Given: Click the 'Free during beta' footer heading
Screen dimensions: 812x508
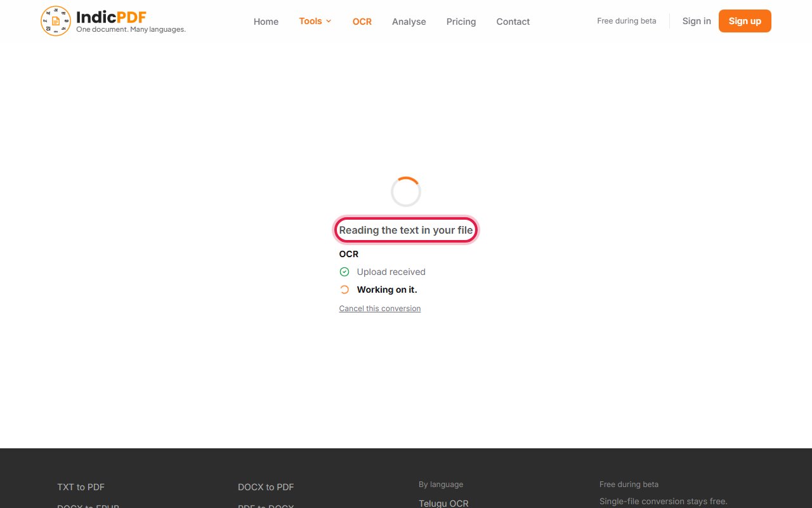Looking at the screenshot, I should click(x=629, y=485).
